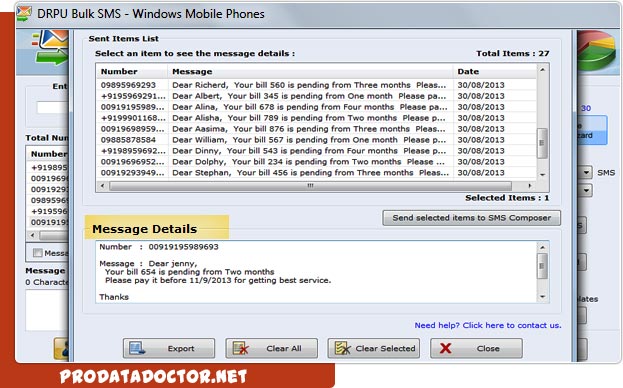
Task: Click the Export button
Action: point(169,348)
